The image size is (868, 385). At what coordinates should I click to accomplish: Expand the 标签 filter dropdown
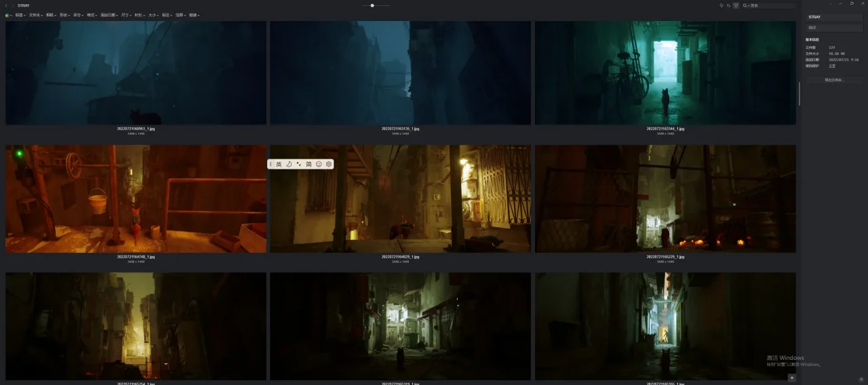[21, 15]
